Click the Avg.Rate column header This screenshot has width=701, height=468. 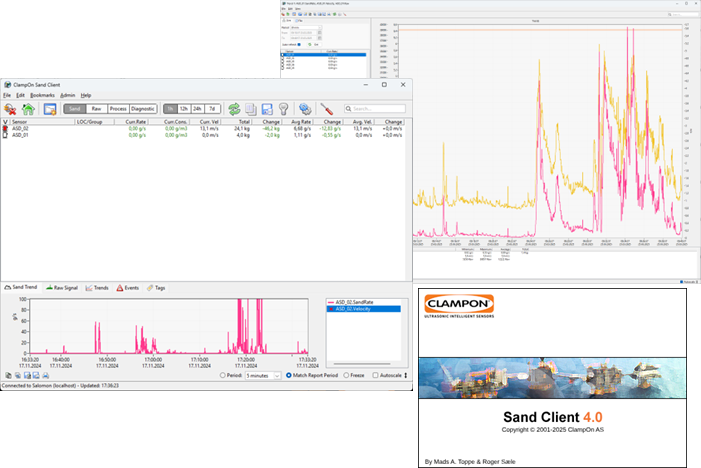[x=298, y=122]
